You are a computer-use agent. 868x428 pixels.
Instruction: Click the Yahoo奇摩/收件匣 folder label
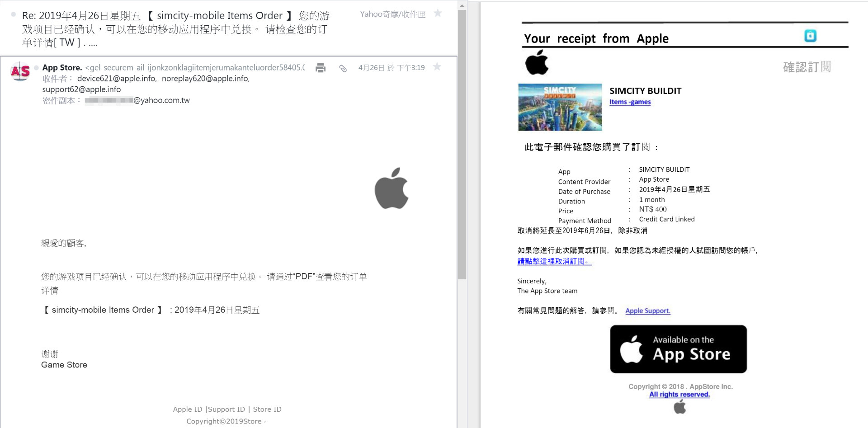[392, 14]
